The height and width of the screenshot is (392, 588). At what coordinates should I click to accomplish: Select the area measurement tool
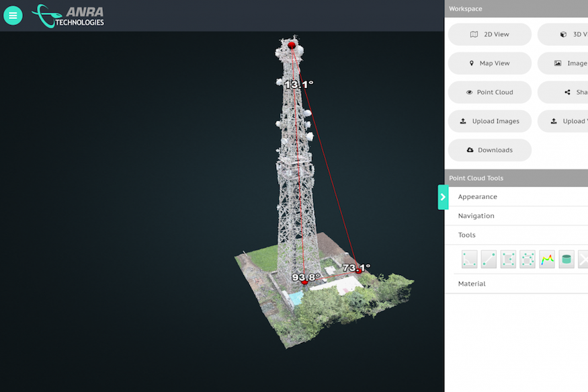(508, 260)
